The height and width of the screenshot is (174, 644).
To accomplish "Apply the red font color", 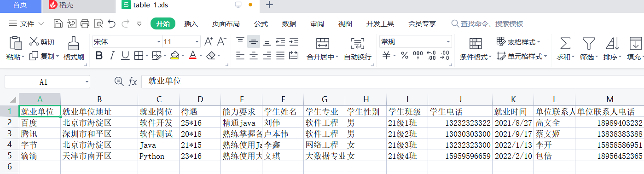I will [x=192, y=56].
